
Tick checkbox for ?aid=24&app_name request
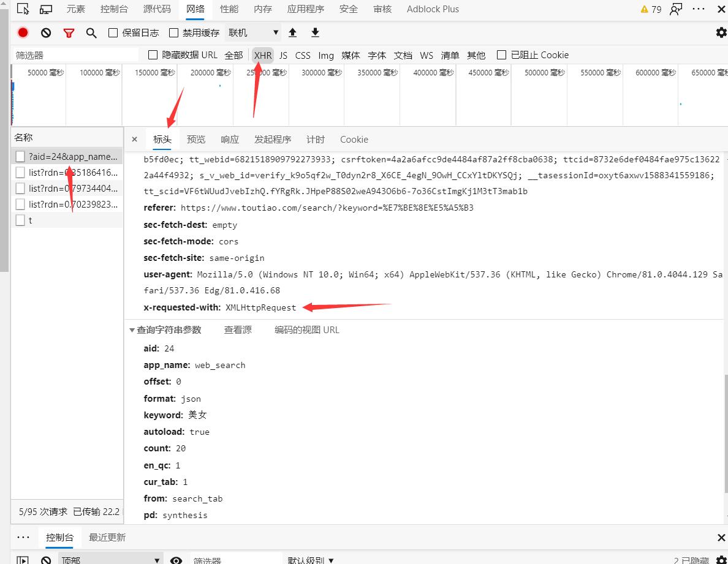coord(20,156)
